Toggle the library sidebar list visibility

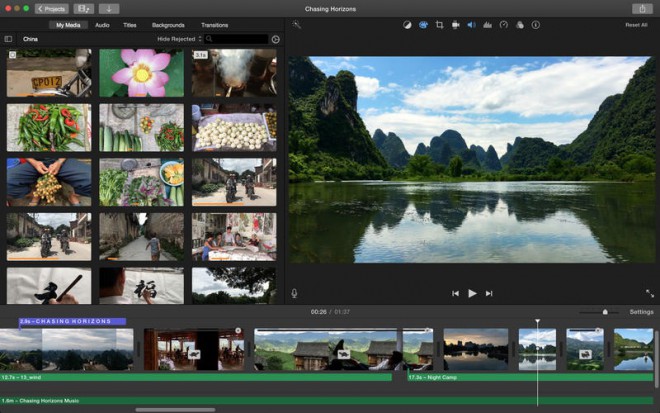(x=9, y=39)
